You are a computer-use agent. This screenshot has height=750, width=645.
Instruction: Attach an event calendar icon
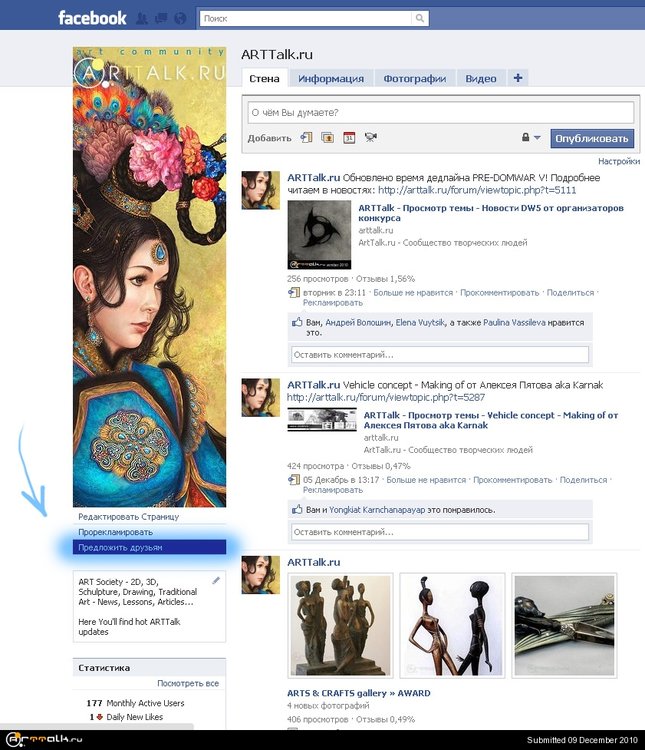[349, 138]
